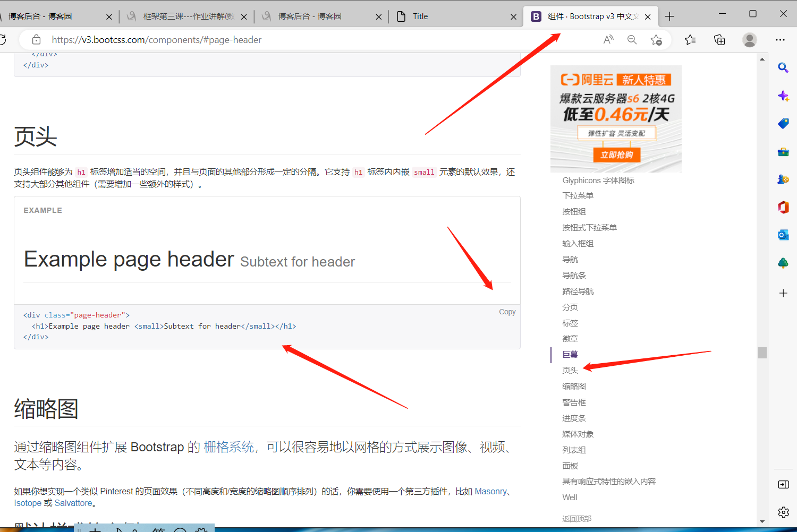Open the Games sidebar panel
Screen dimensions: 797x532
coord(783,179)
